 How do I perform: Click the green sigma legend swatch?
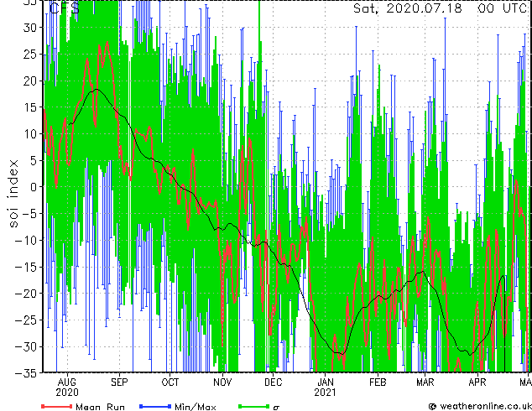253,406
